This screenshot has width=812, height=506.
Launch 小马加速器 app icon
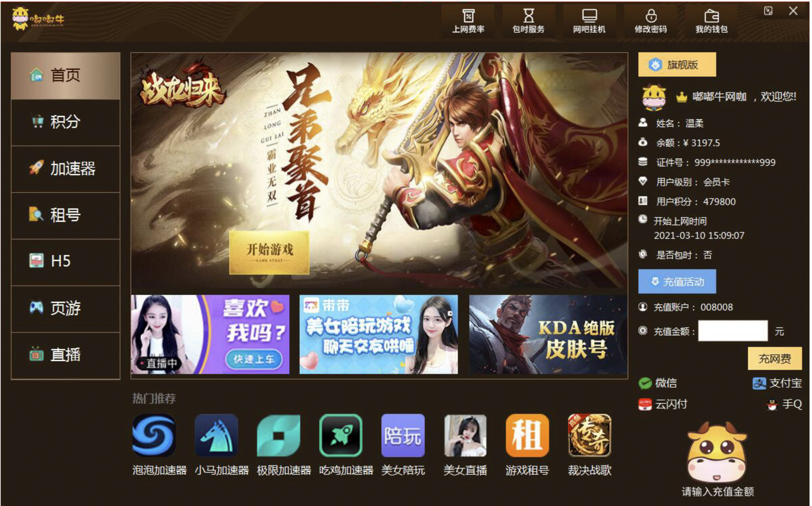pos(216,436)
